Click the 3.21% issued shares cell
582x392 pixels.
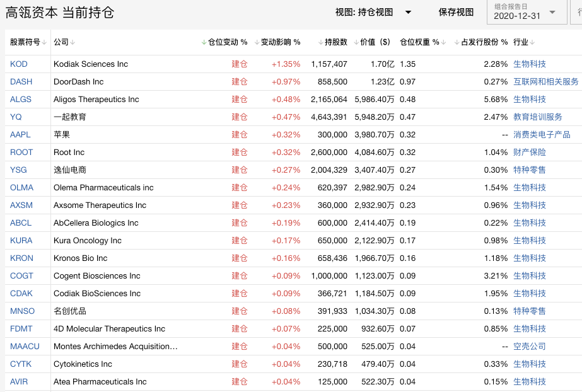496,276
